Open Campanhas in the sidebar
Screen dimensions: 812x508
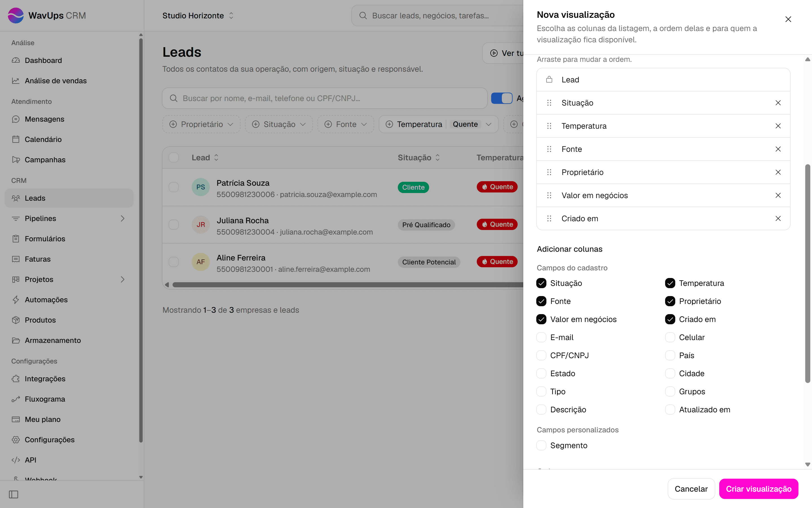point(69,160)
